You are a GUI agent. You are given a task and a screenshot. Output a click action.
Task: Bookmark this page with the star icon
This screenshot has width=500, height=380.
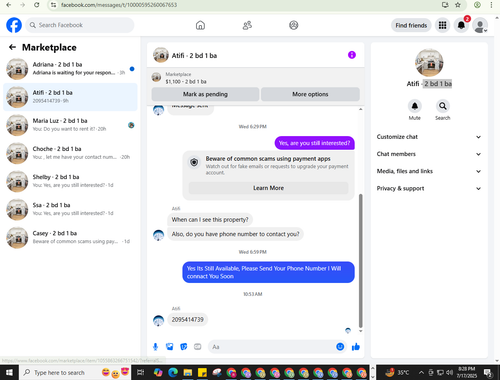point(458,5)
